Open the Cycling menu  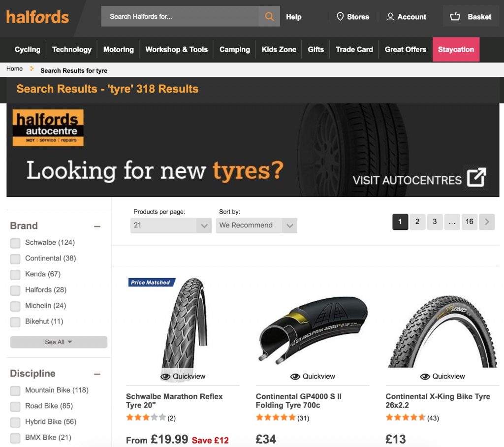click(x=28, y=50)
